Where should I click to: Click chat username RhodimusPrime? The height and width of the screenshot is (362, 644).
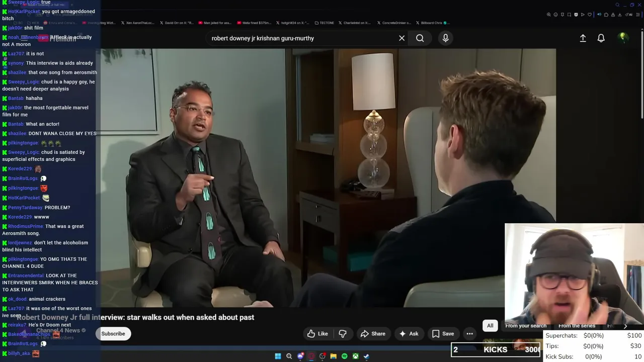pos(26,226)
